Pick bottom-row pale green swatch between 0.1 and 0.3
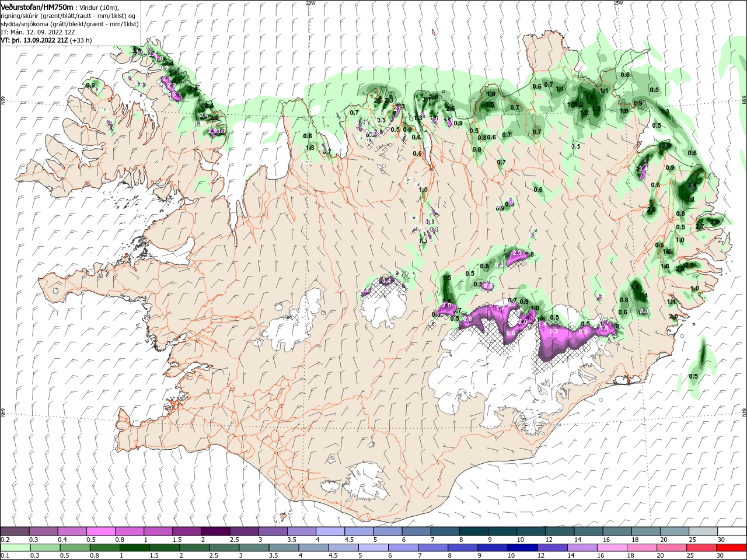 (x=15, y=548)
